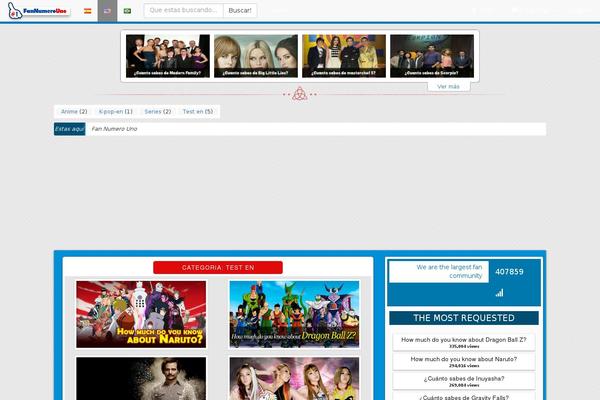This screenshot has width=600, height=400.
Task: Open the Series (2) category tab
Action: coord(158,111)
